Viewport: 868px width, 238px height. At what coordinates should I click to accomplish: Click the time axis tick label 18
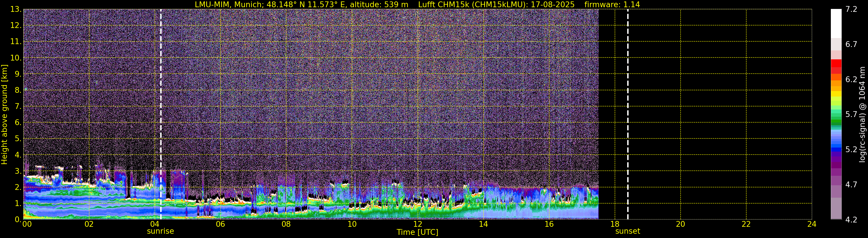point(614,224)
